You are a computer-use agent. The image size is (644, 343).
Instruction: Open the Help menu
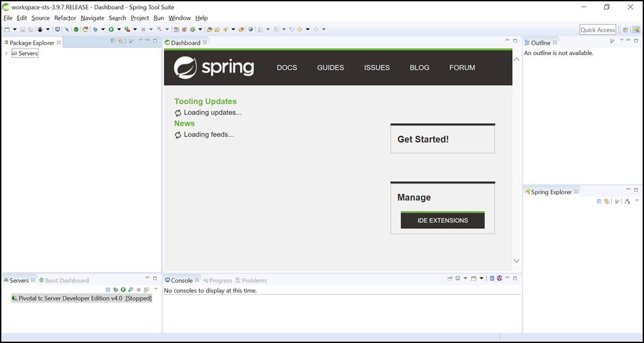(x=202, y=18)
